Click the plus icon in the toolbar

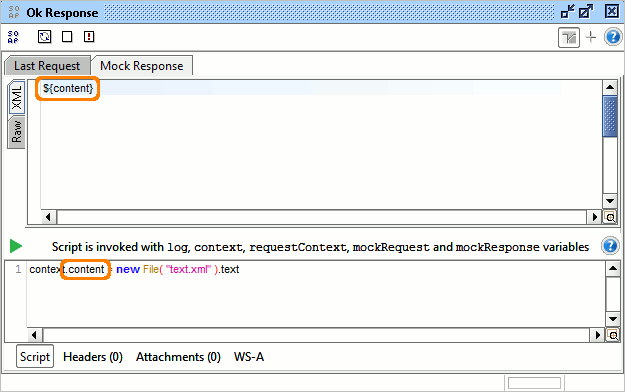coord(591,37)
